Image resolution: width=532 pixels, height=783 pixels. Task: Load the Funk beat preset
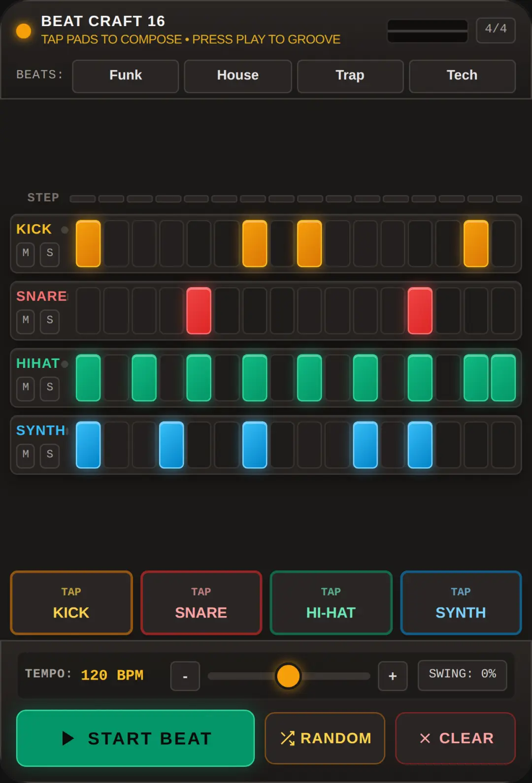click(126, 76)
